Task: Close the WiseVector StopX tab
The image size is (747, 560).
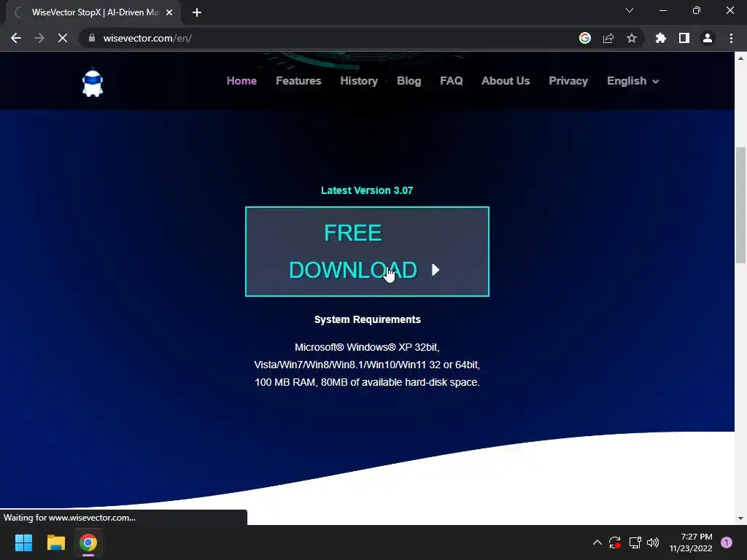Action: 169,12
